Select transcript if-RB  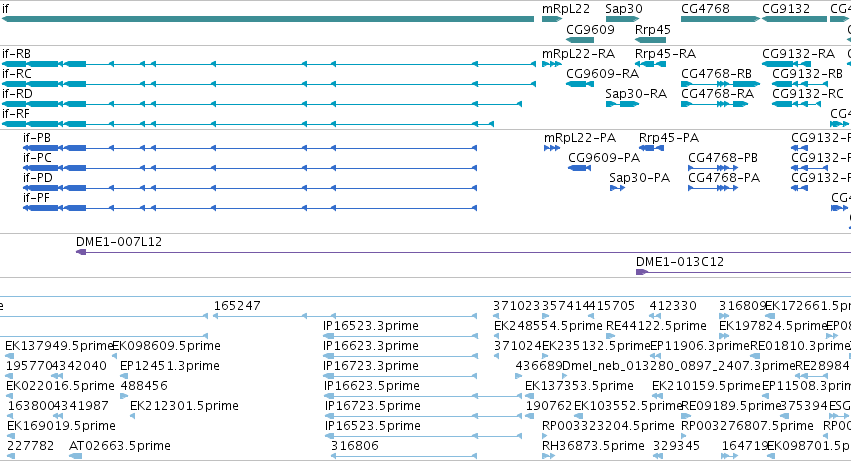pos(269,64)
